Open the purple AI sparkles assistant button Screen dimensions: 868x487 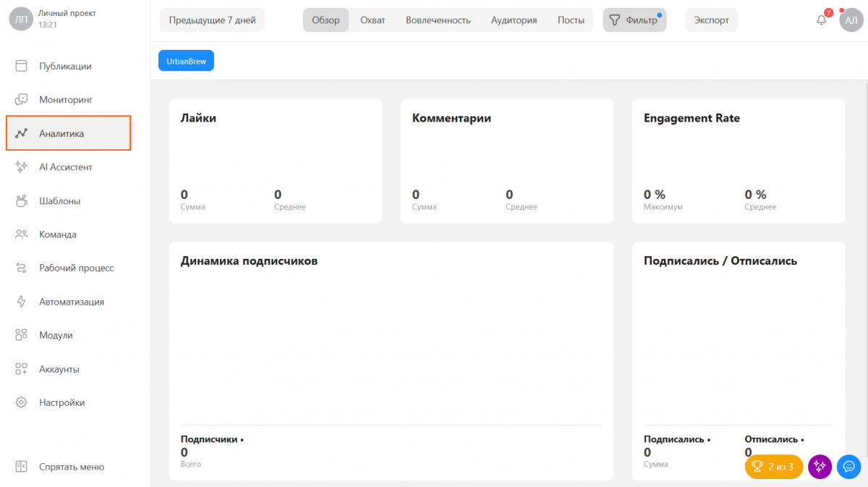(820, 467)
